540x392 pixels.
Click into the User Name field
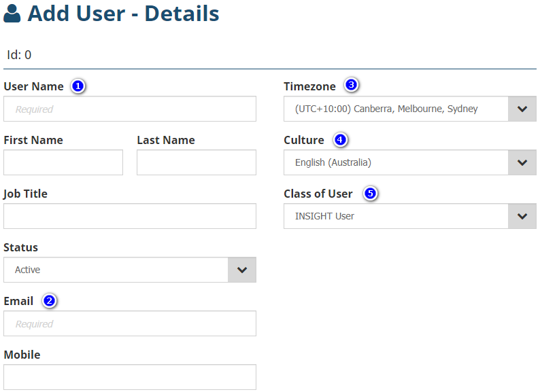(129, 109)
